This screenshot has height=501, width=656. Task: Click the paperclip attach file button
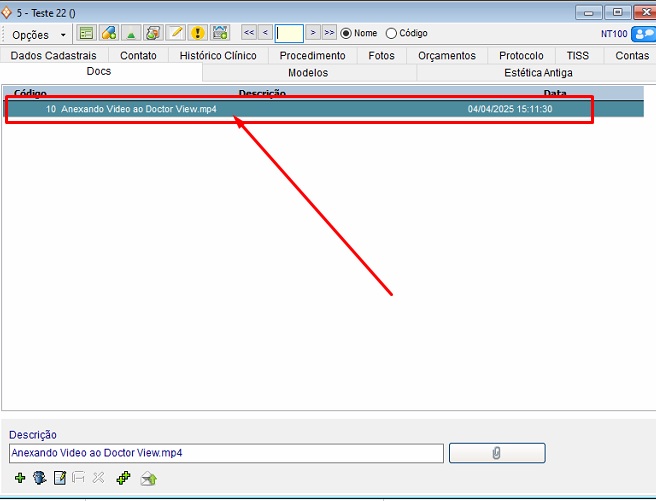(x=497, y=454)
